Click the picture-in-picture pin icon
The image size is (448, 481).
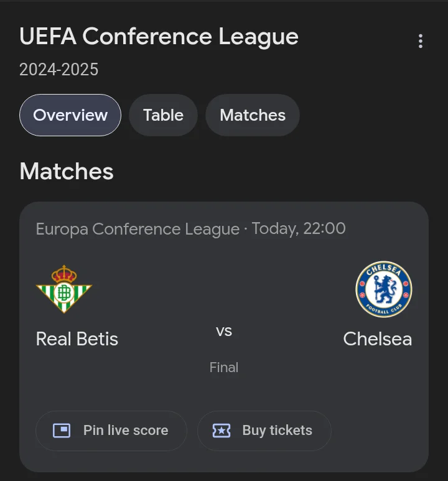[x=62, y=431]
